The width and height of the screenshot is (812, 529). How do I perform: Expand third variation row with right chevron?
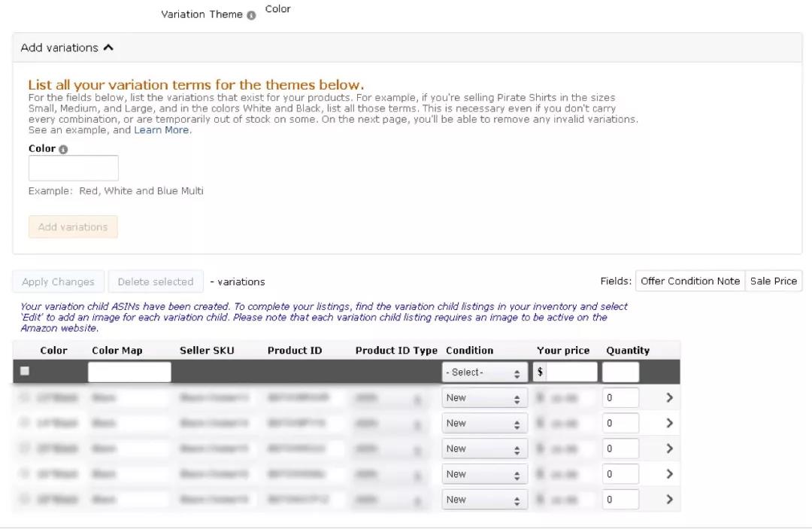669,448
